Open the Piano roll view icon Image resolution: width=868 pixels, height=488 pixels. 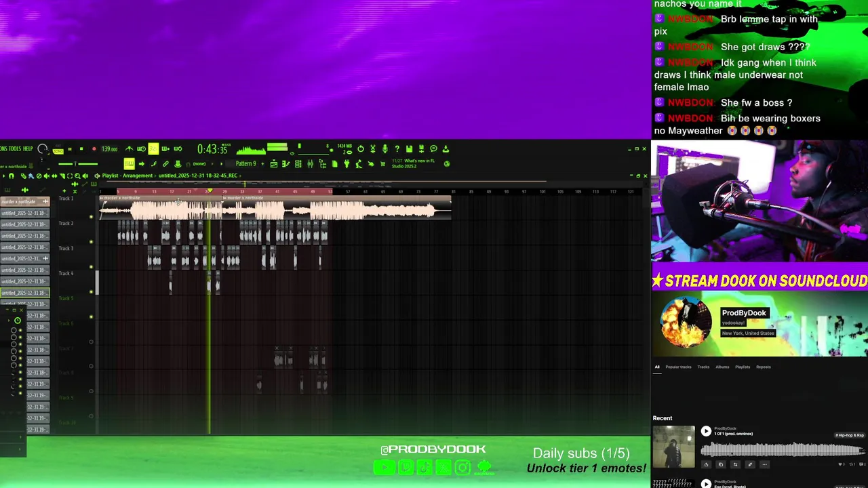[x=285, y=164]
